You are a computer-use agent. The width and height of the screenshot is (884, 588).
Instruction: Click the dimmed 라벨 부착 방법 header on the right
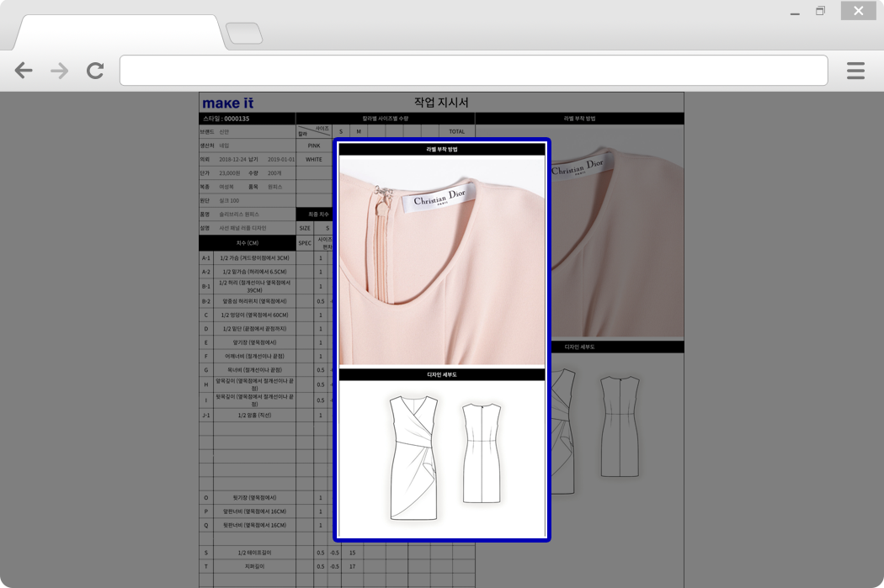(579, 119)
